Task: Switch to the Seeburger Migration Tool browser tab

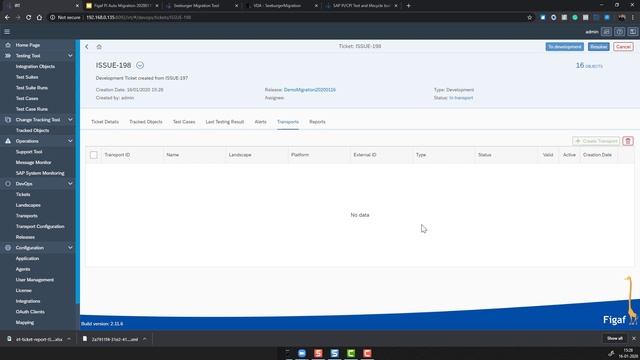Action: pyautogui.click(x=196, y=6)
